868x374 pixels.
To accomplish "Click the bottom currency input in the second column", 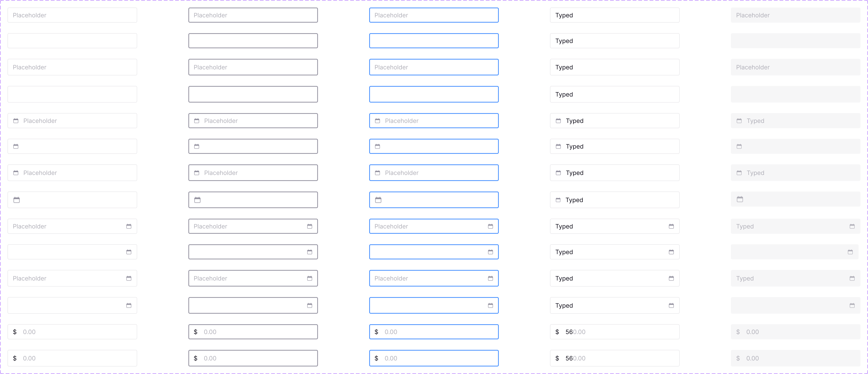I will pyautogui.click(x=253, y=358).
